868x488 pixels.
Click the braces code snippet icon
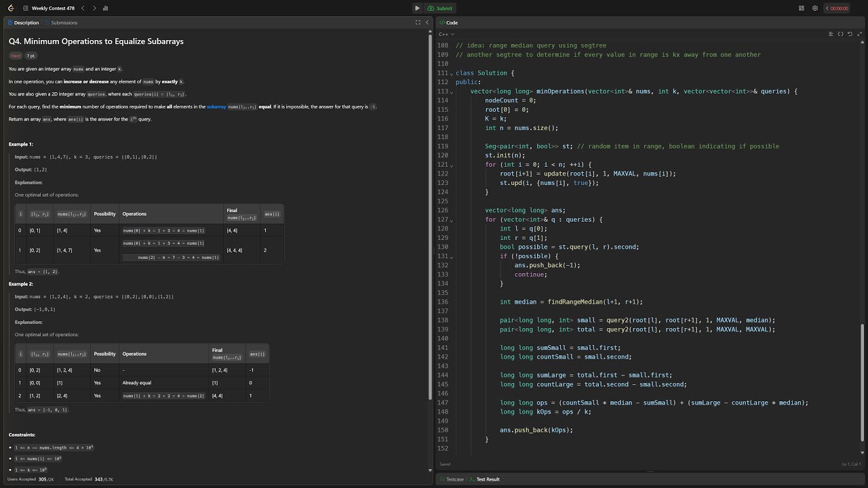[x=840, y=34]
